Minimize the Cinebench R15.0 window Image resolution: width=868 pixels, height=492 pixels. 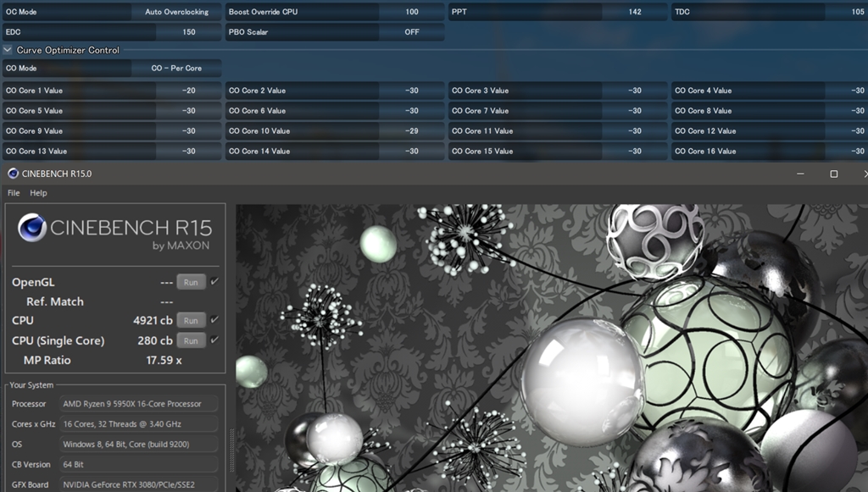coord(800,174)
